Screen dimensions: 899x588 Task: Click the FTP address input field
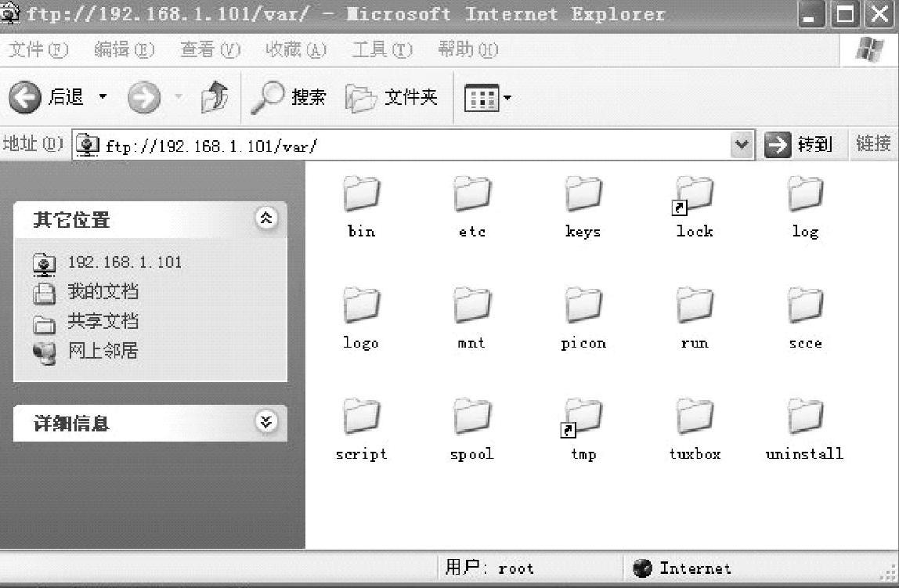click(415, 146)
